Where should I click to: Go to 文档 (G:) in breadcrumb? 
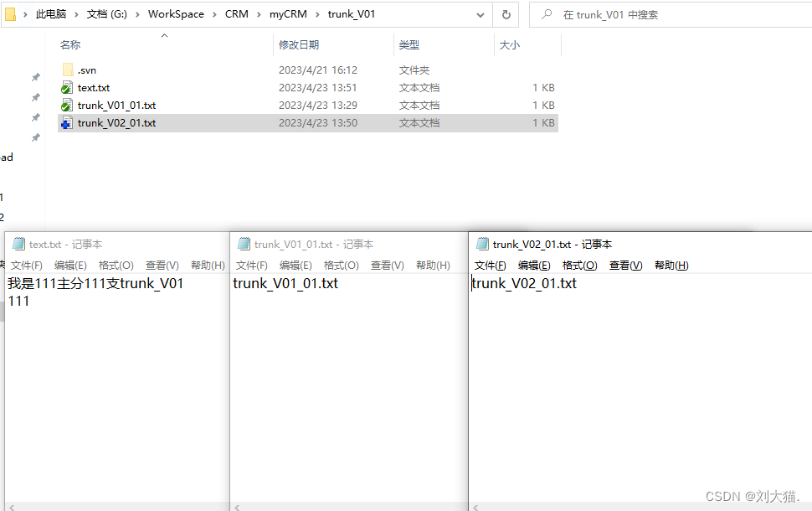106,14
